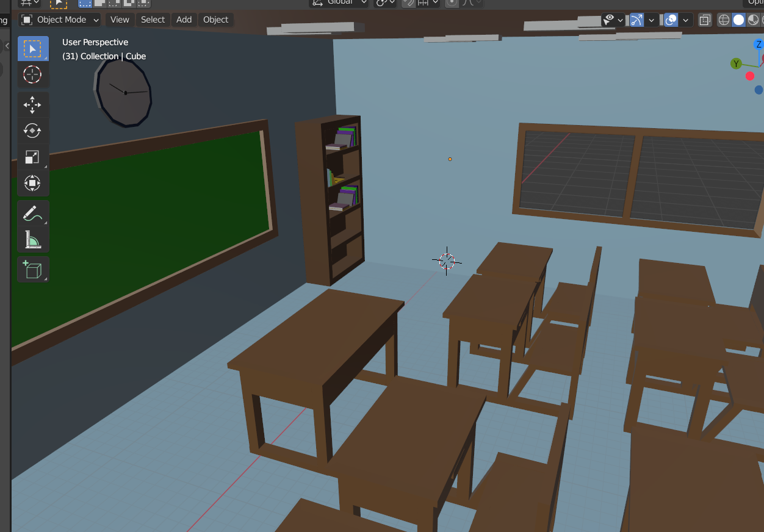Open the Object menu

(215, 20)
